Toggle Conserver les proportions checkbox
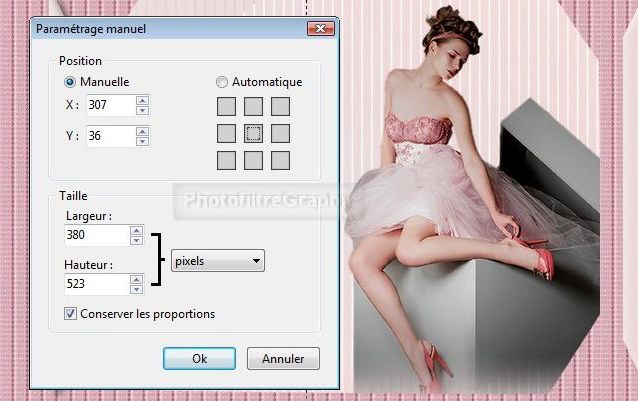This screenshot has height=401, width=638. 70,314
